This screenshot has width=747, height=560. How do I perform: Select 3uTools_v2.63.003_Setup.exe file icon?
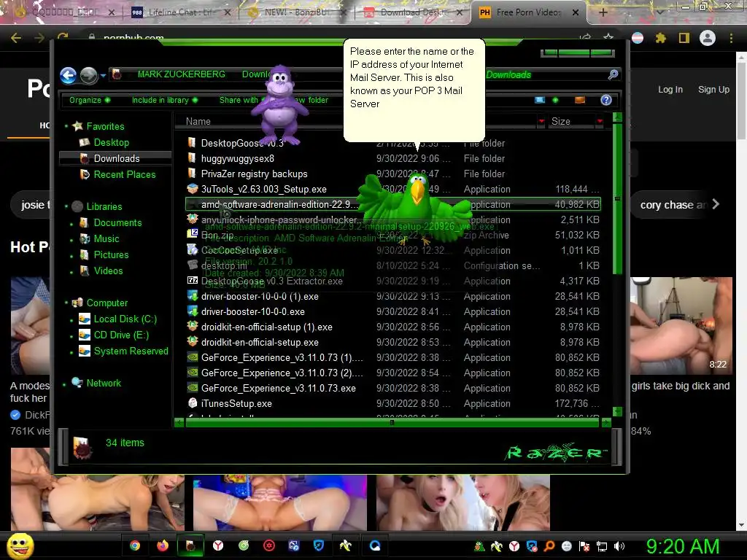(193, 189)
